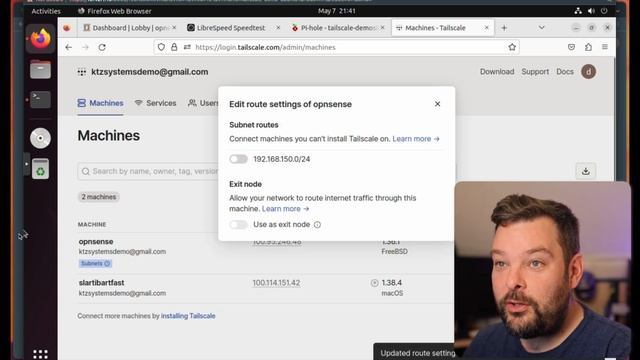This screenshot has width=640, height=360.
Task: Close the Edit route settings dialog
Action: click(438, 104)
